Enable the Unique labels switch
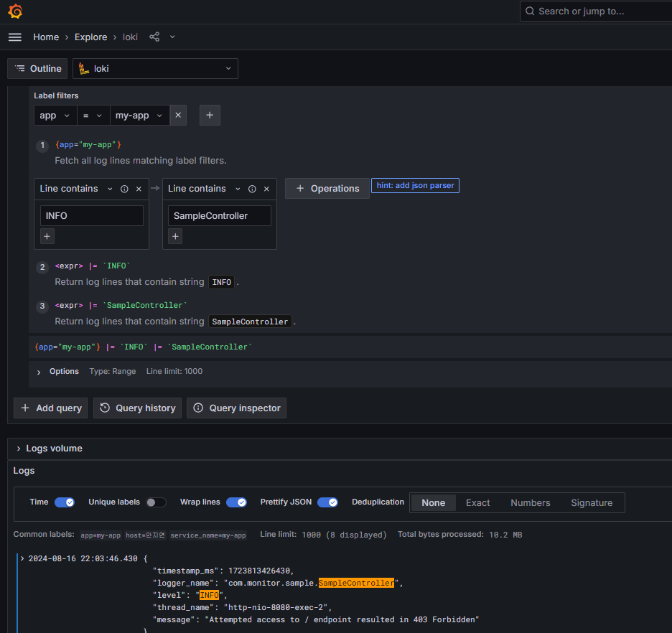The width and height of the screenshot is (672, 633). click(x=156, y=502)
